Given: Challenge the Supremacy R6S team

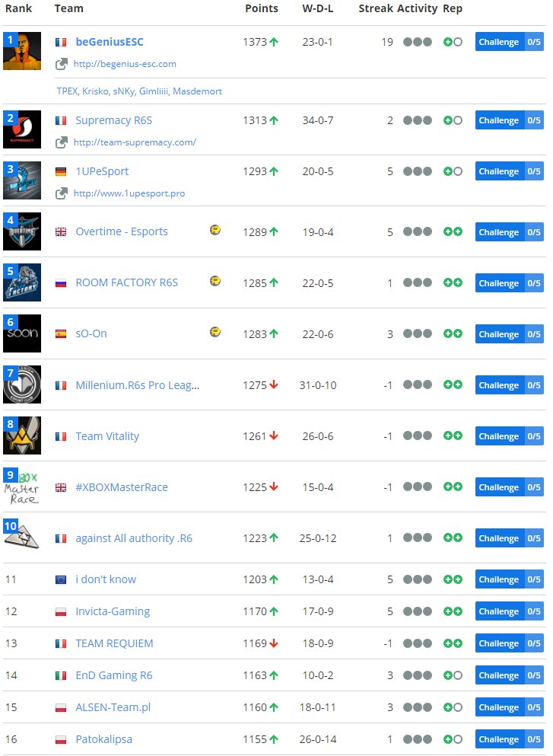Looking at the screenshot, I should 509,120.
